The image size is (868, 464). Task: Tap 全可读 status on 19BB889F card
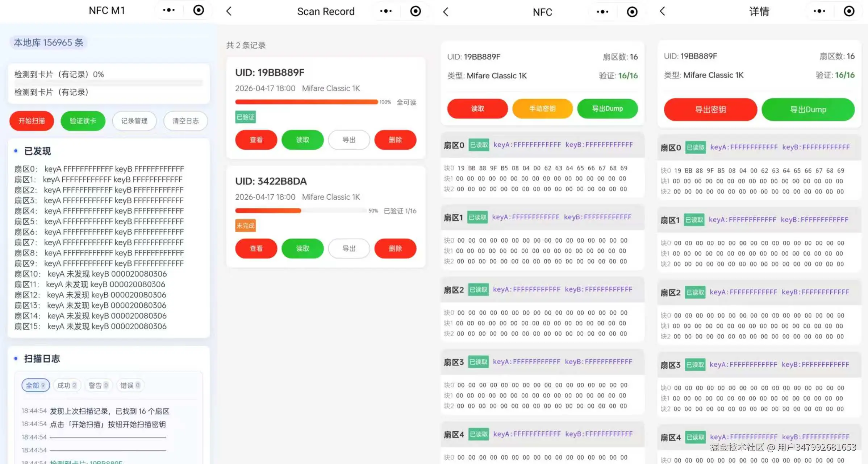tap(406, 102)
